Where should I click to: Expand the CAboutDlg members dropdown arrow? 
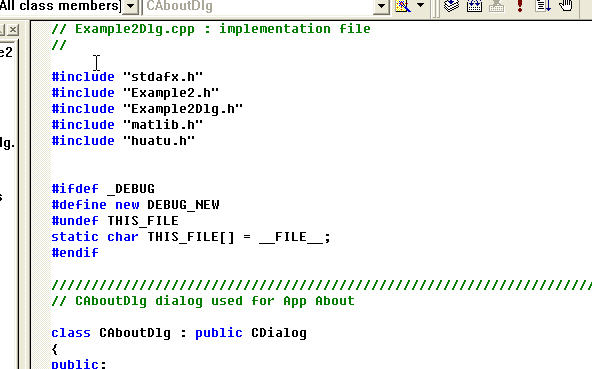pyautogui.click(x=381, y=6)
